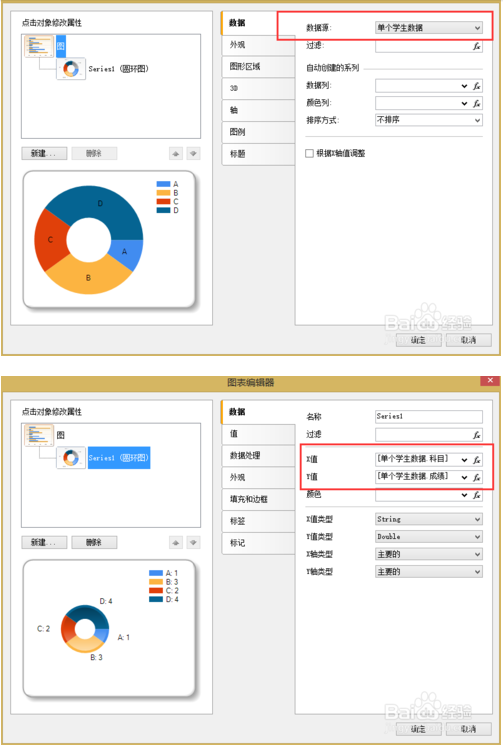Close the 图表编辑器 window
The height and width of the screenshot is (748, 503).
pyautogui.click(x=490, y=381)
